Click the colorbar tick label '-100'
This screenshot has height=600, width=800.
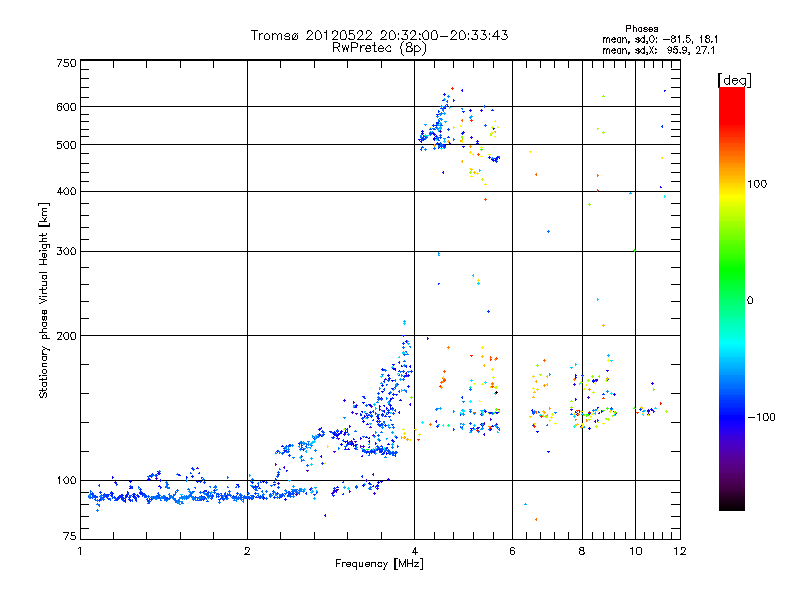tap(761, 417)
